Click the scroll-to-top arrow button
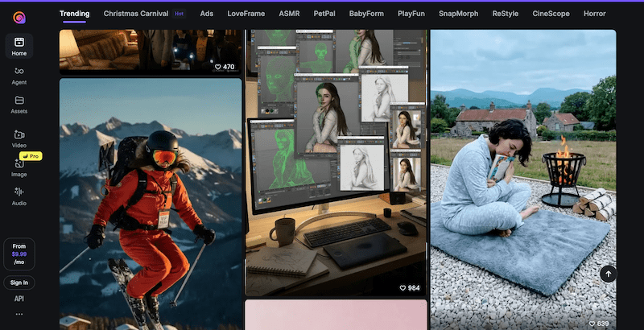This screenshot has height=330, width=644. pyautogui.click(x=608, y=274)
